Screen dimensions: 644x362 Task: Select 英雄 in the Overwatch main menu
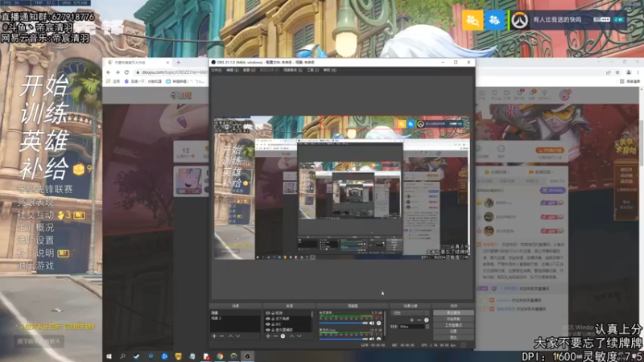coord(44,141)
